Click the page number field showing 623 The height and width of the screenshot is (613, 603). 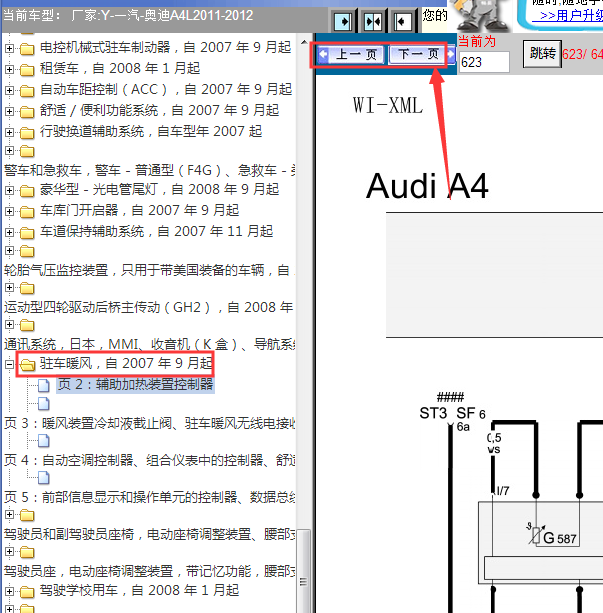[484, 62]
